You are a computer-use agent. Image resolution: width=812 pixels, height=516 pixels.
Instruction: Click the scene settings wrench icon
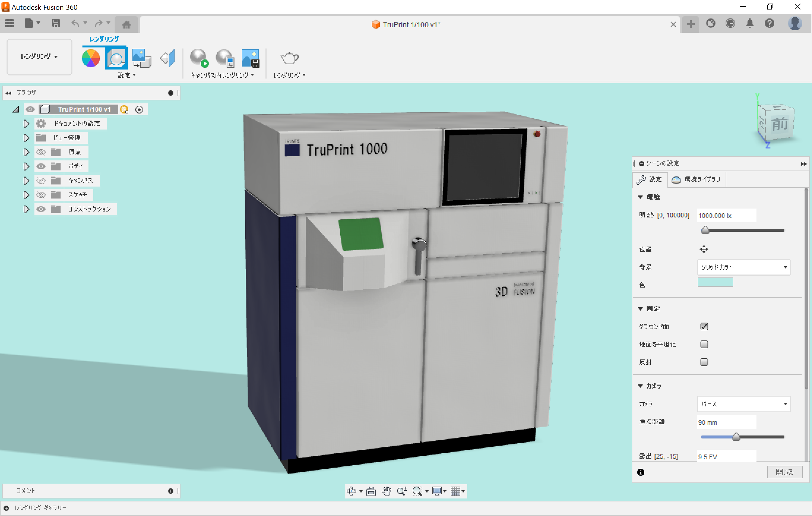tap(642, 179)
